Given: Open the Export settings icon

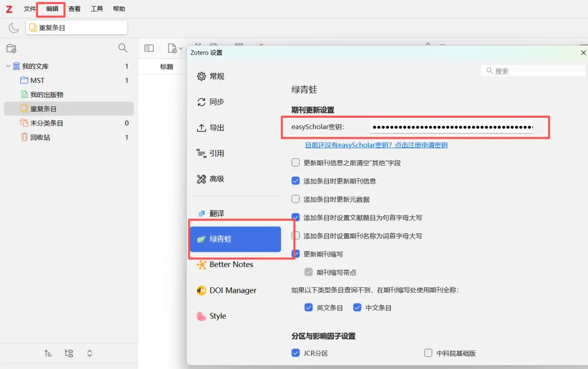Looking at the screenshot, I should coord(201,128).
